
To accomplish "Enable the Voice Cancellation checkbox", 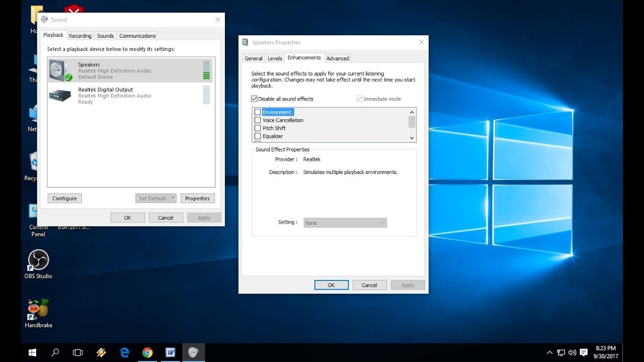I will [258, 120].
